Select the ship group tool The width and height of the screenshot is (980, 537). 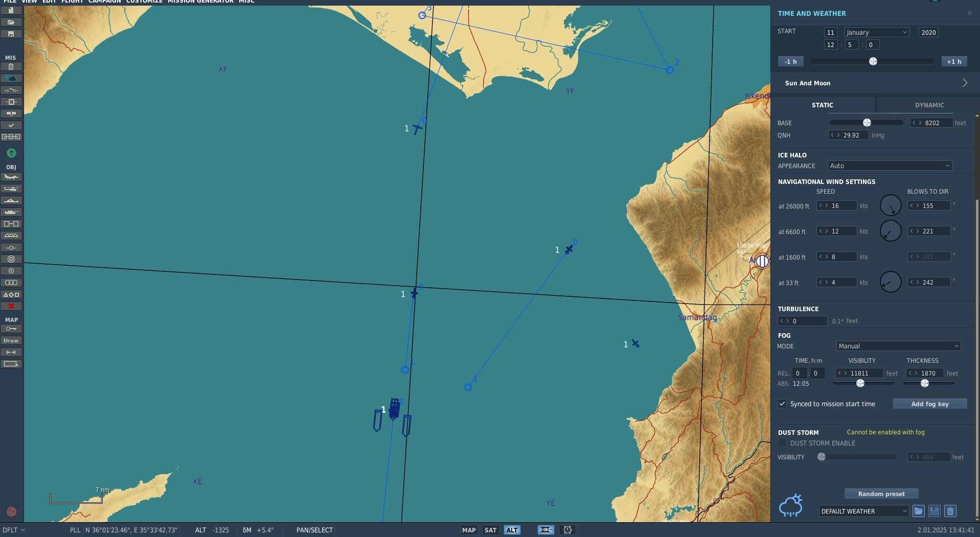point(11,201)
